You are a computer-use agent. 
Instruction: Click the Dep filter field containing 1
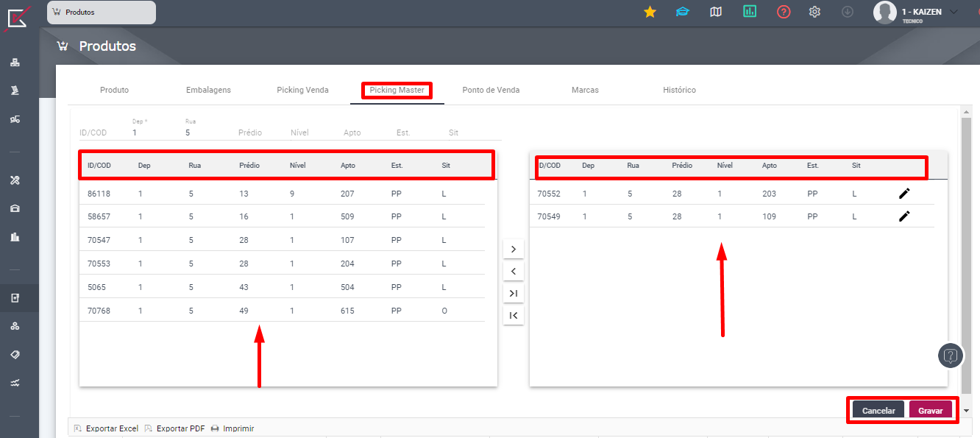153,133
